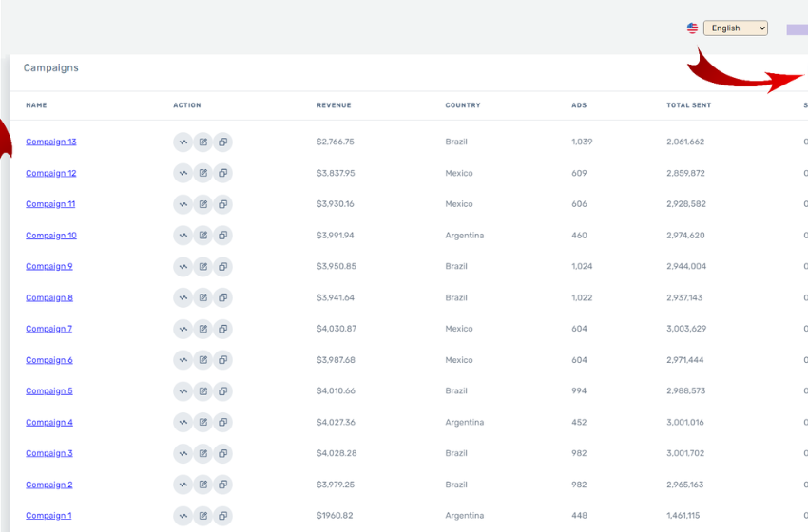Edit Compaign 4 using pencil icon
This screenshot has height=532, width=808.
pos(203,423)
